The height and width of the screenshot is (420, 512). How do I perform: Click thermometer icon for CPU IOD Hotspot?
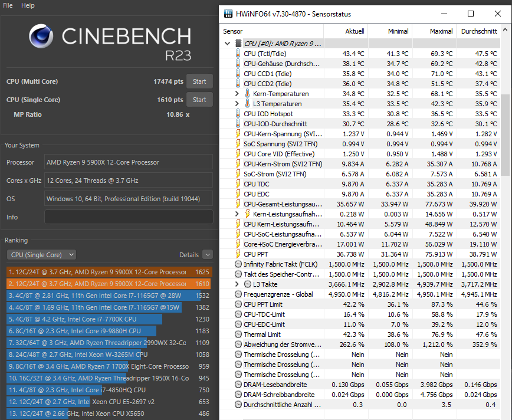point(238,114)
